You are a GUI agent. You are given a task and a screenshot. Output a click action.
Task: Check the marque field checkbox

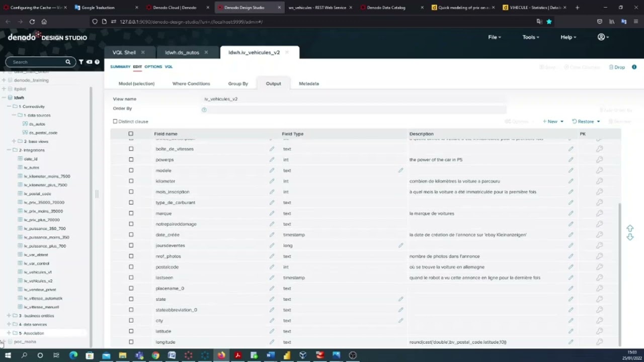[131, 213]
